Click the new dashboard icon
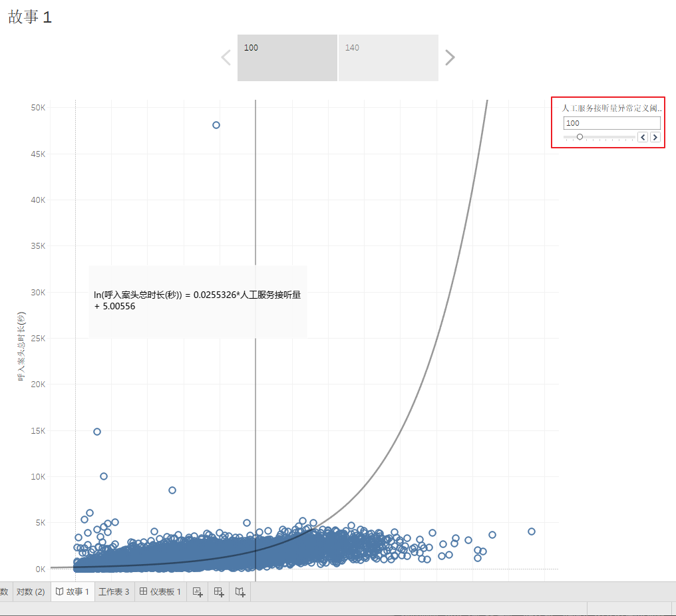The width and height of the screenshot is (676, 616). 219,592
